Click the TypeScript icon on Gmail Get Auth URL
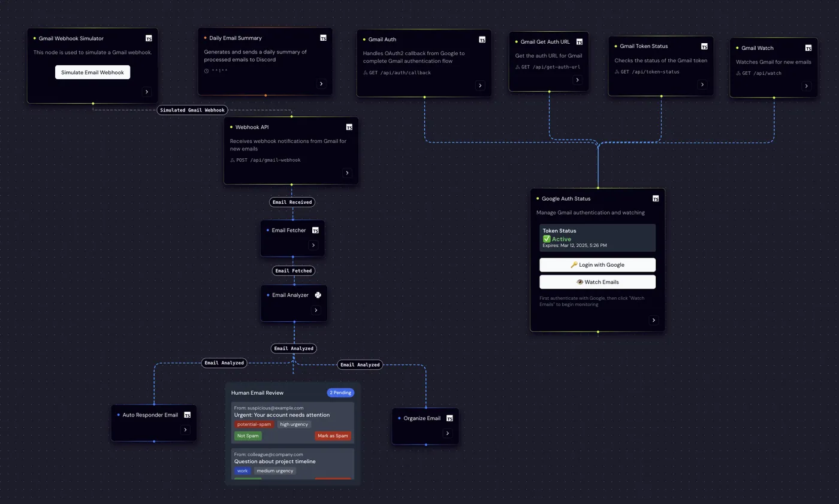 [x=580, y=42]
